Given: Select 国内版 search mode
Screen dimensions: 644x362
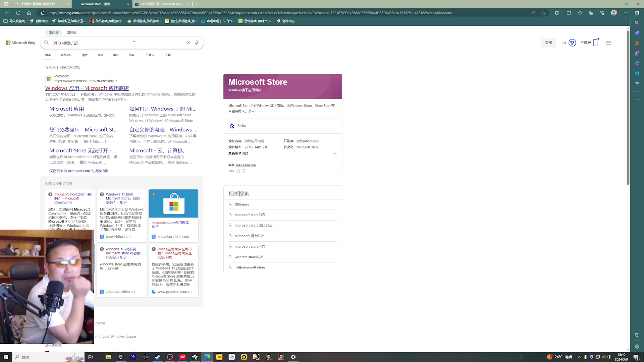Looking at the screenshot, I should coord(54,33).
